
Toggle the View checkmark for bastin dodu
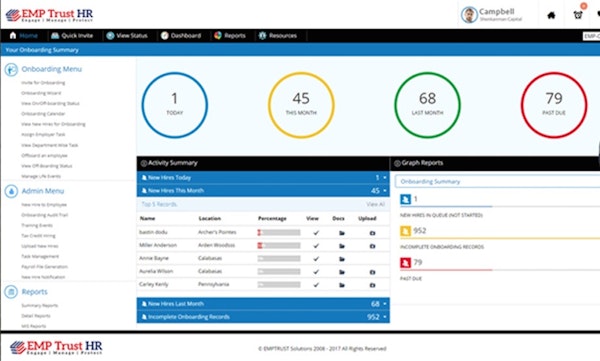[x=316, y=233]
